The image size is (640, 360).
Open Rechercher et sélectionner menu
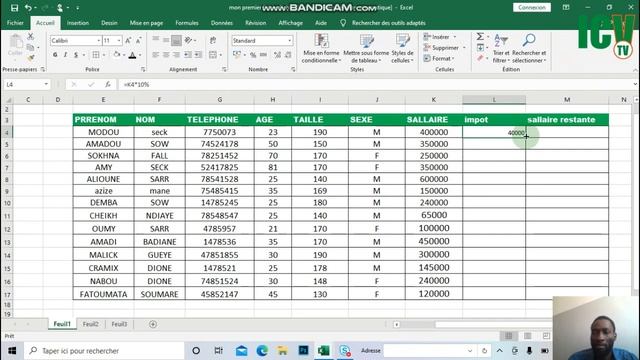click(x=529, y=48)
